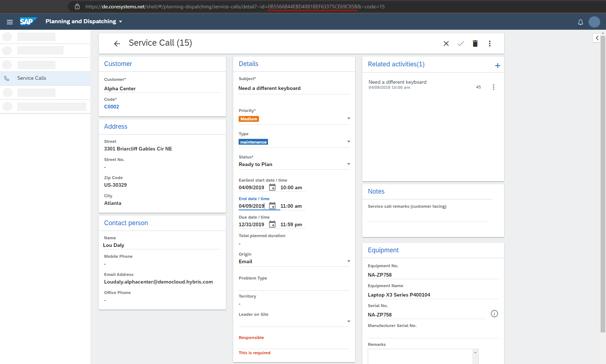
Task: Delete the service call via trash icon
Action: coord(475,44)
